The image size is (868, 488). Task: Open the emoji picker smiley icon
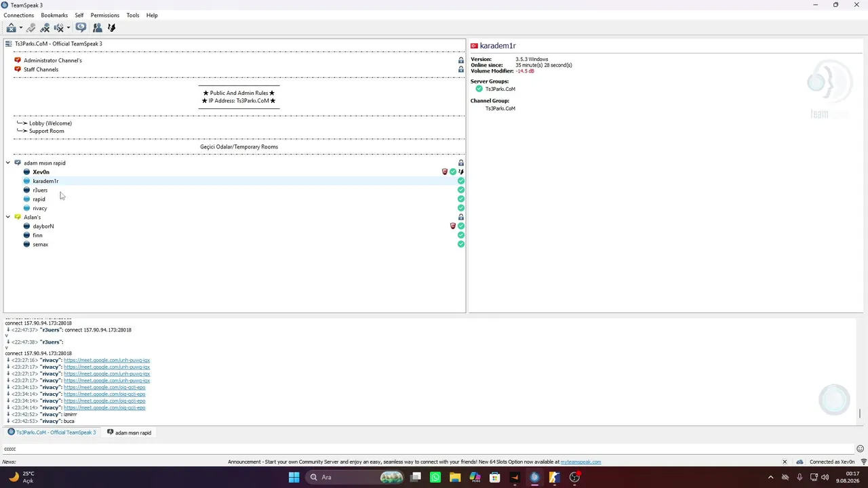[860, 449]
